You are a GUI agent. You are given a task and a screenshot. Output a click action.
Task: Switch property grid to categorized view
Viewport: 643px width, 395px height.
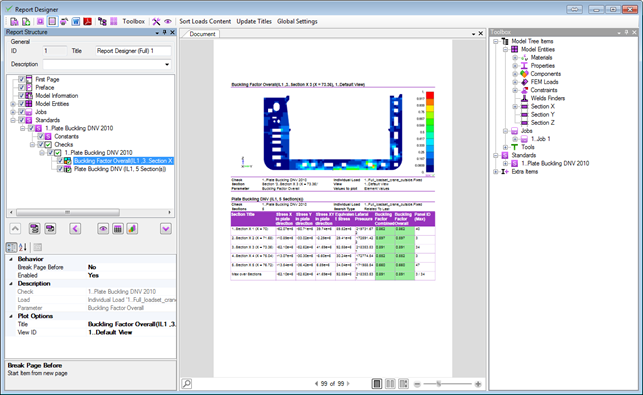click(x=11, y=247)
